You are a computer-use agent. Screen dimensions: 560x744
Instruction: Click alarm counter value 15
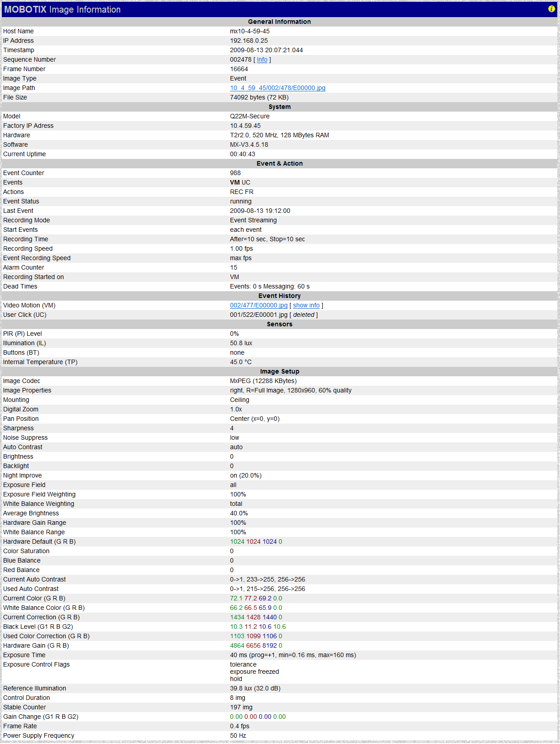coord(234,267)
